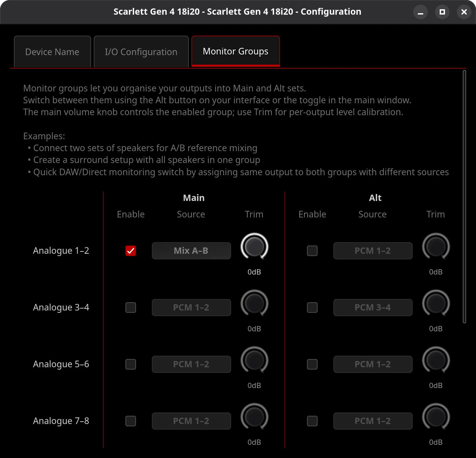Click Main Trim knob for Analogue 5–6
This screenshot has height=458, width=476.
point(255,360)
